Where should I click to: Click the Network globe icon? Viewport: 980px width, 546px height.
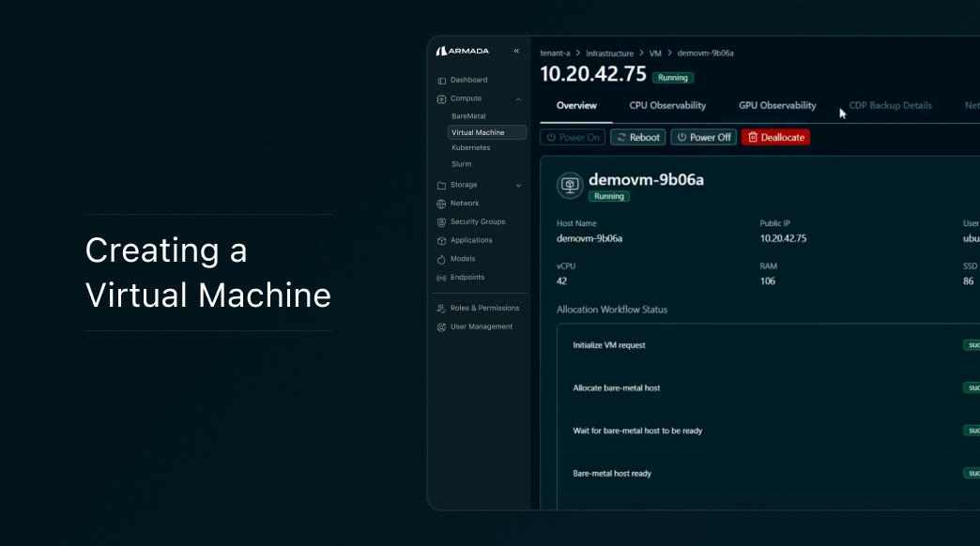tap(442, 204)
